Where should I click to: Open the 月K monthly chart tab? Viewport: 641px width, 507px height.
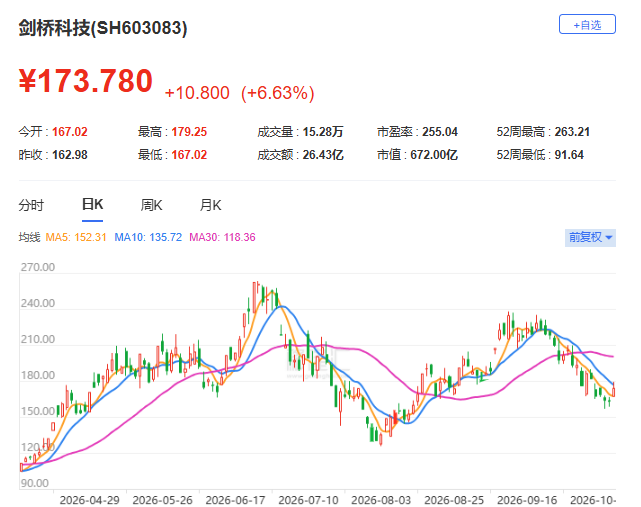pyautogui.click(x=210, y=205)
